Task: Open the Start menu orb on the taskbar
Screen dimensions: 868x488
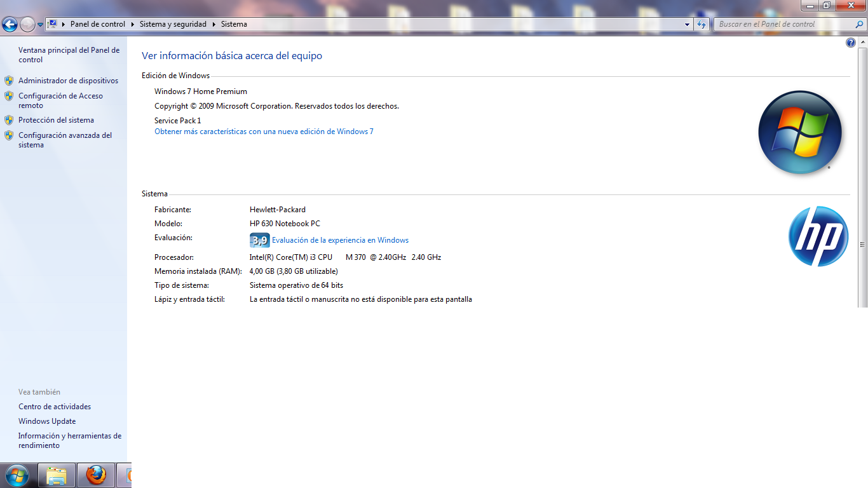Action: pyautogui.click(x=17, y=475)
